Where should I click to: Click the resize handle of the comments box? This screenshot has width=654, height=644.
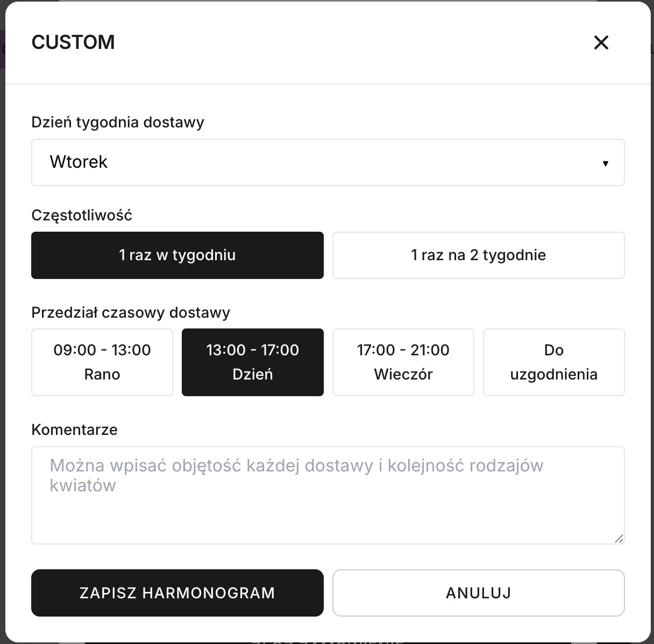pos(620,539)
